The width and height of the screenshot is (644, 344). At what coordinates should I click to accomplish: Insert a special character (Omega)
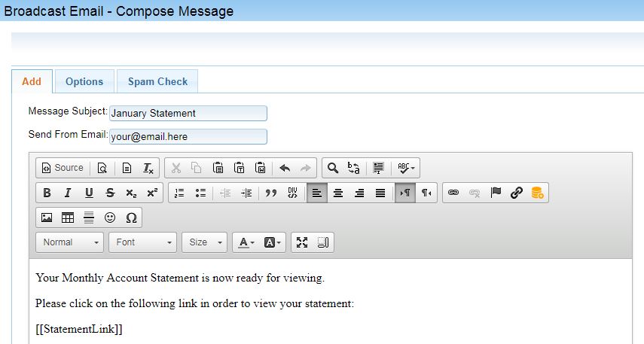[131, 218]
